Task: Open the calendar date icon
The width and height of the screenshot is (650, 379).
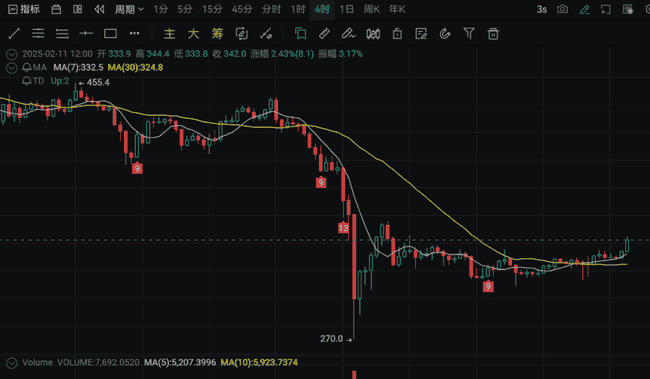Action: tap(56, 9)
